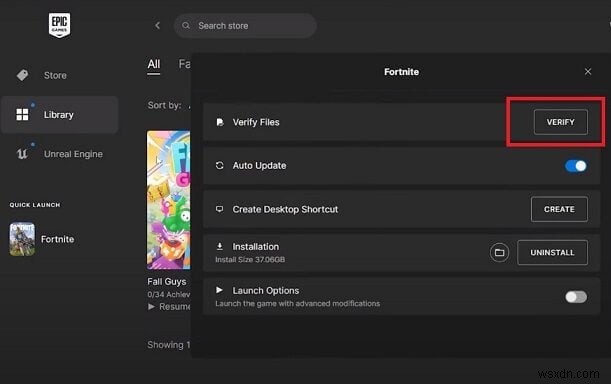
Task: Select the All tab
Action: point(154,64)
